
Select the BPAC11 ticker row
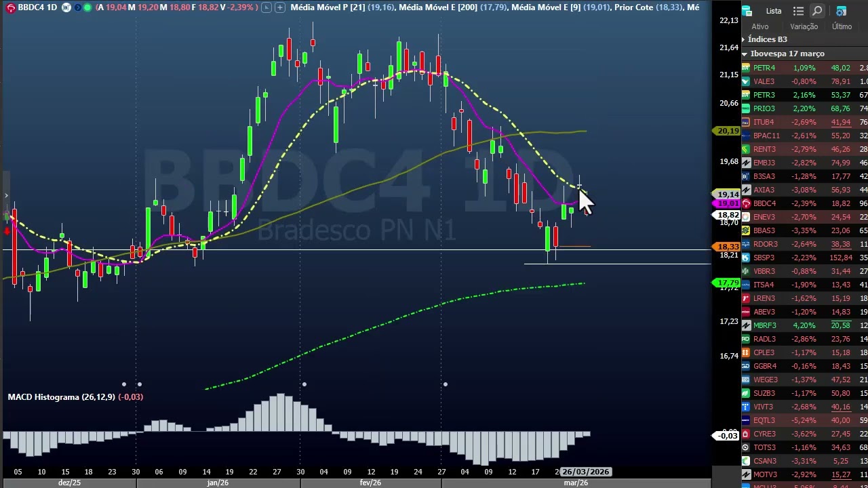804,136
